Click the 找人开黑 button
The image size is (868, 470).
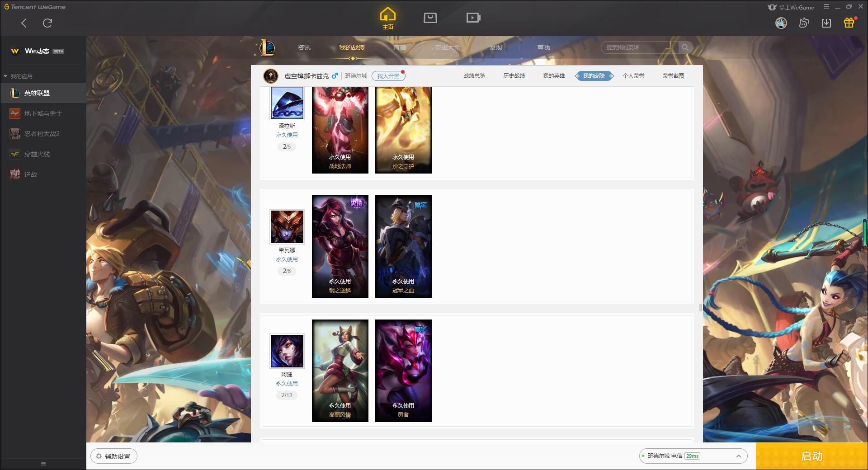(x=388, y=76)
